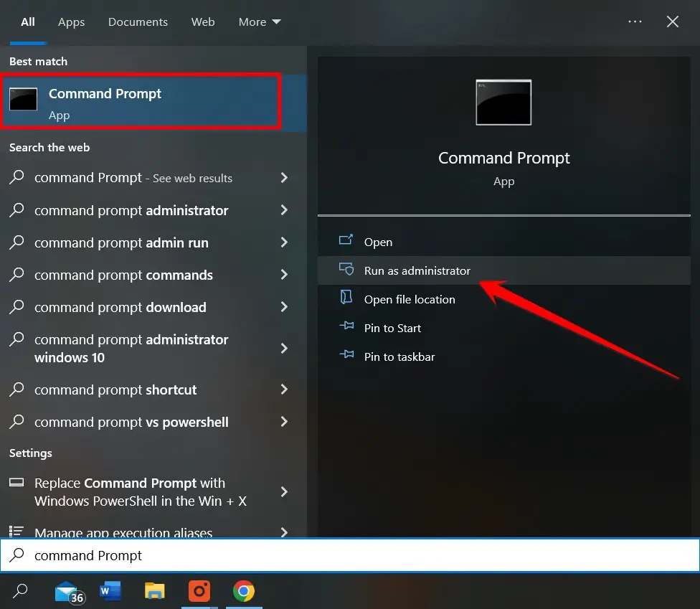Click the Pin to taskbar pin icon
Image resolution: width=700 pixels, height=609 pixels.
(x=346, y=354)
